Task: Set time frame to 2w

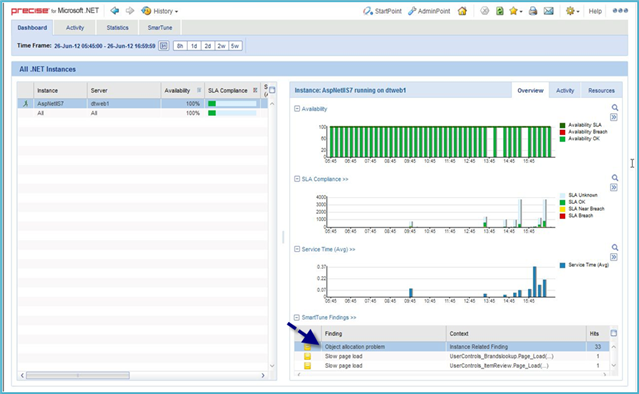Action: click(x=221, y=46)
